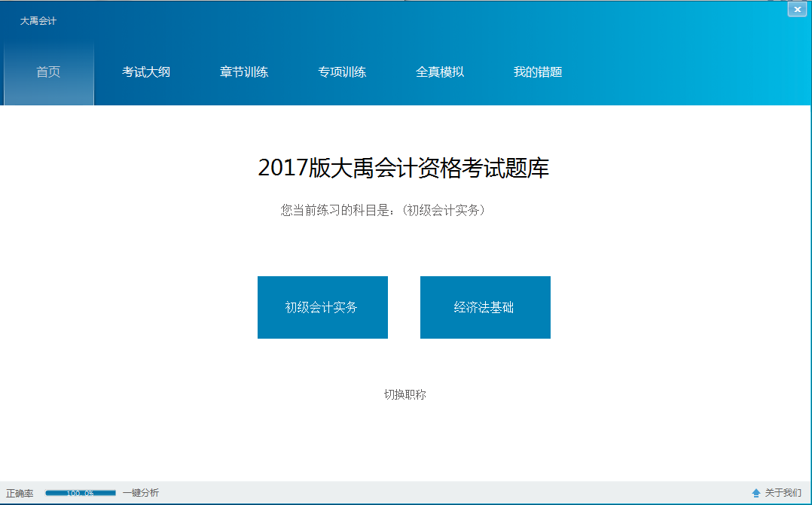Click the 100.0% percentage readout
812x505 pixels.
80,493
